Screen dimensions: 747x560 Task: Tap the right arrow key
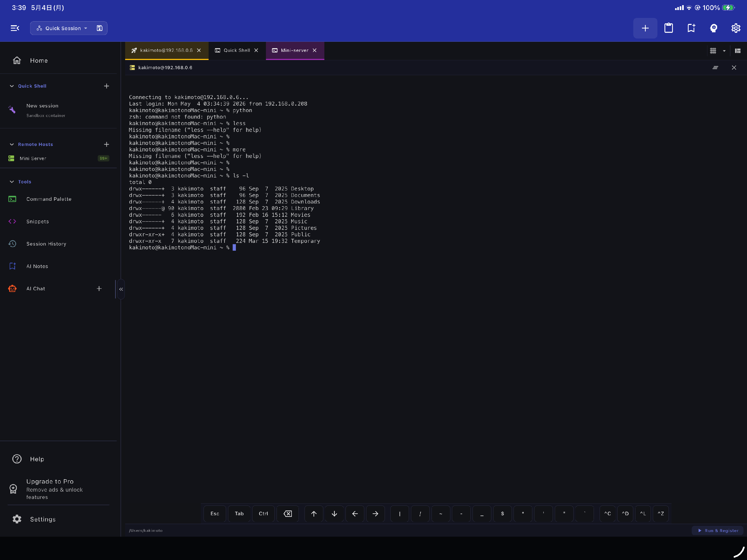(375, 514)
